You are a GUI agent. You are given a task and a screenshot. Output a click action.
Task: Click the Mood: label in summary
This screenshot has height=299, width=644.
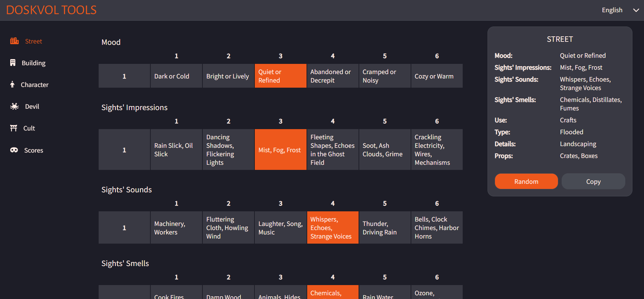pos(503,55)
